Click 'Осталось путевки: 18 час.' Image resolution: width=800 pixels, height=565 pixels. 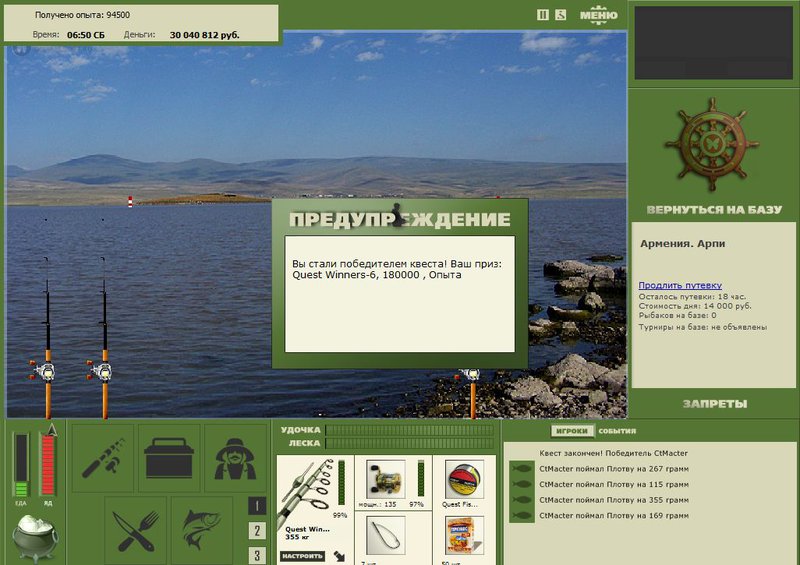[x=692, y=297]
